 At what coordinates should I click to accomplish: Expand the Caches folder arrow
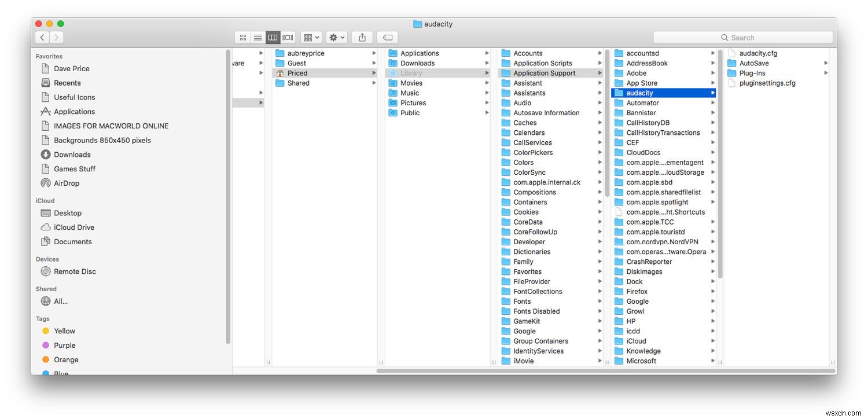tap(599, 123)
